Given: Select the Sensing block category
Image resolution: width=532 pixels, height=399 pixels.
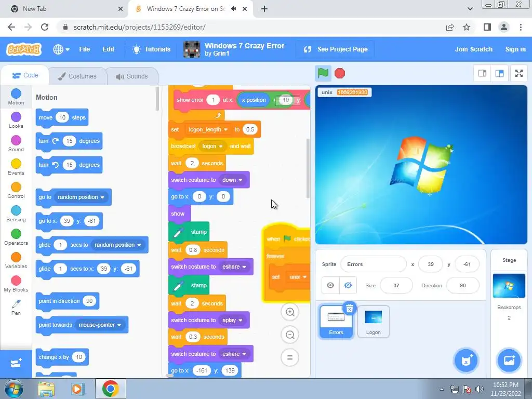Looking at the screenshot, I should coord(16,214).
